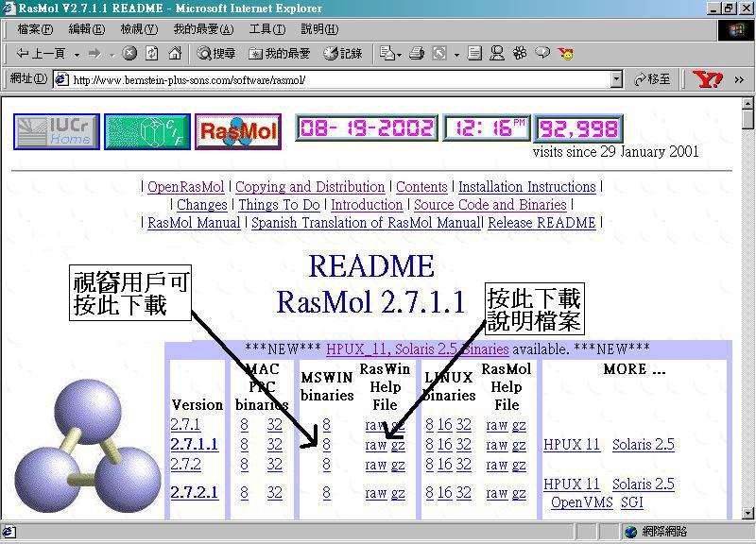The height and width of the screenshot is (544, 756).
Task: Click the speech bubble icon in toolbar
Action: 542,53
